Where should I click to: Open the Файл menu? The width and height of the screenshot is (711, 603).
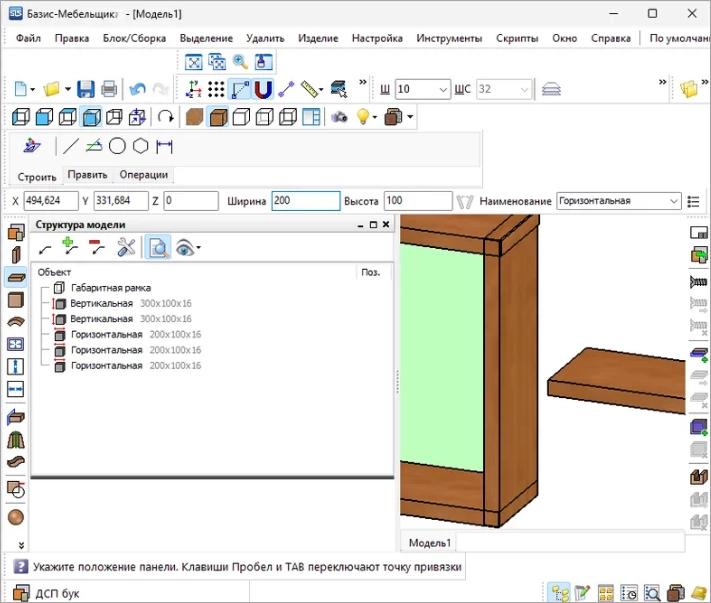pos(29,38)
